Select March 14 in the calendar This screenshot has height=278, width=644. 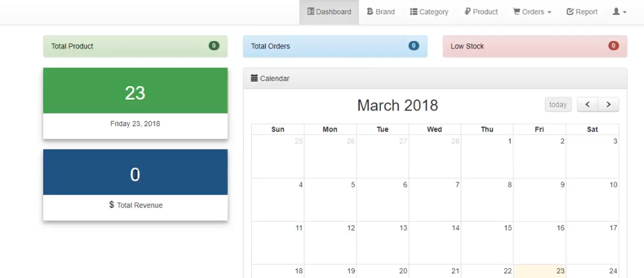[x=435, y=243]
